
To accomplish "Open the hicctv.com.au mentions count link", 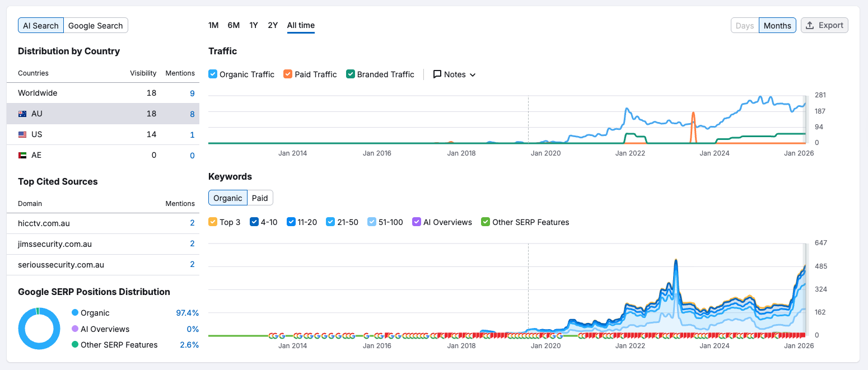I will pos(192,223).
